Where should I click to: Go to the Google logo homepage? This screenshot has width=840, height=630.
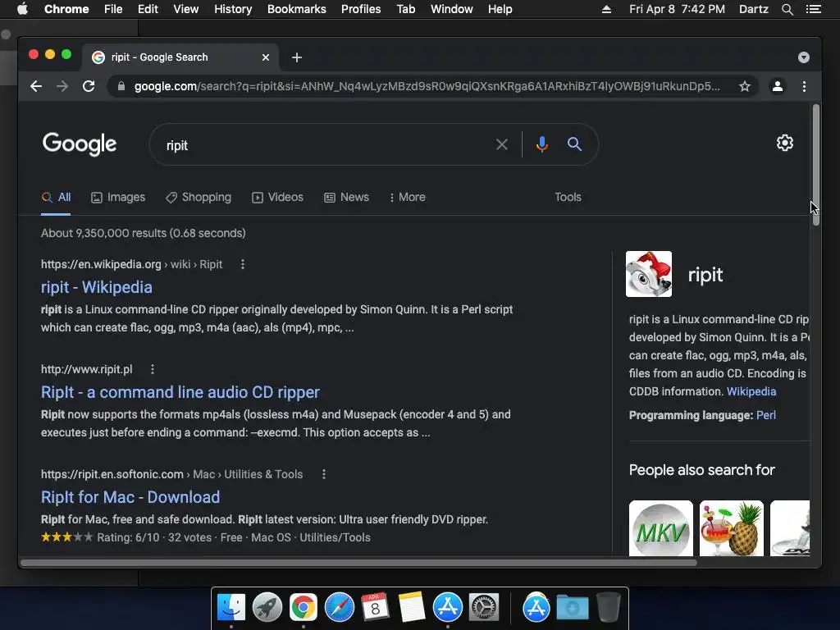click(x=80, y=144)
